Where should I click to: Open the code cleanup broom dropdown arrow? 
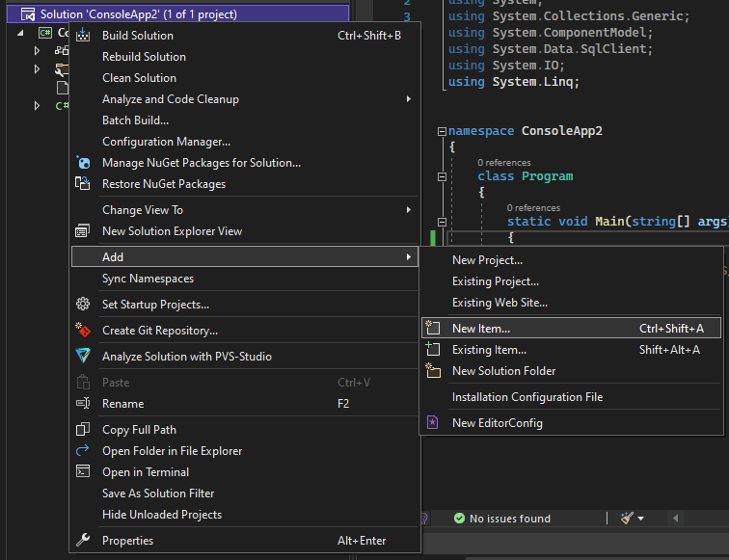click(x=640, y=519)
